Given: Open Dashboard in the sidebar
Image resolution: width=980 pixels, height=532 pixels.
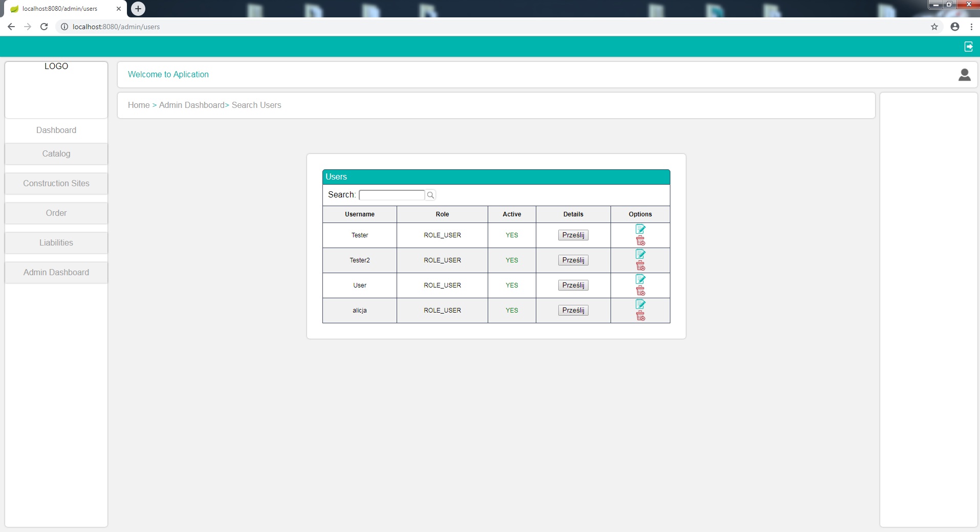Looking at the screenshot, I should point(56,130).
